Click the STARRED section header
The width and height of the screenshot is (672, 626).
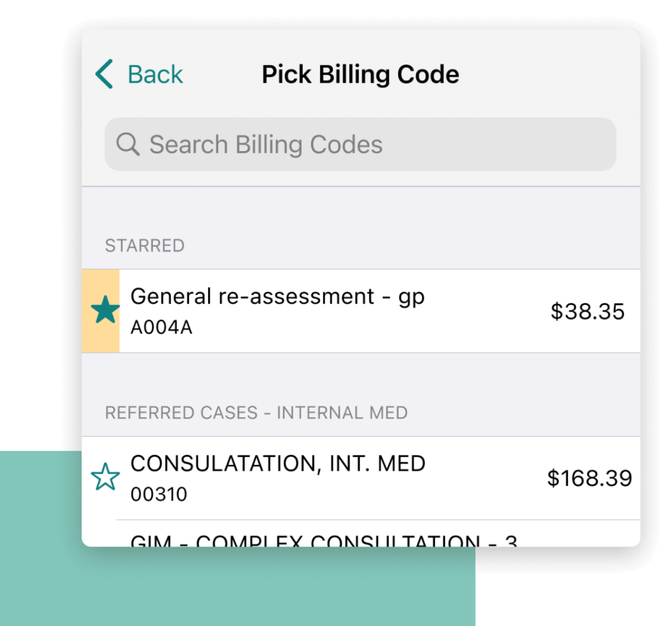tap(145, 246)
